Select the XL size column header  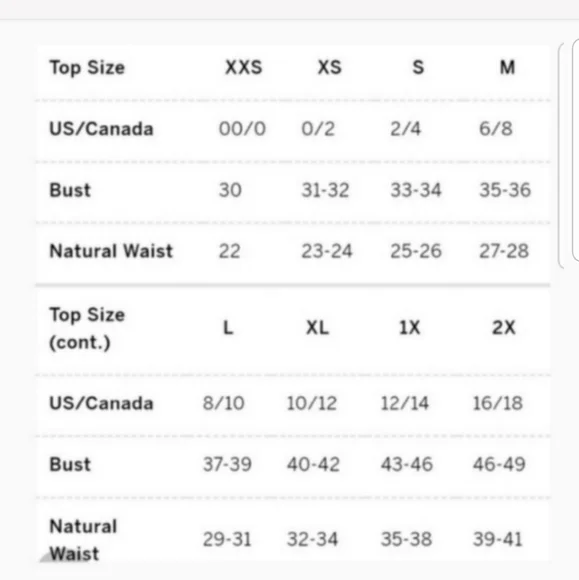point(318,328)
